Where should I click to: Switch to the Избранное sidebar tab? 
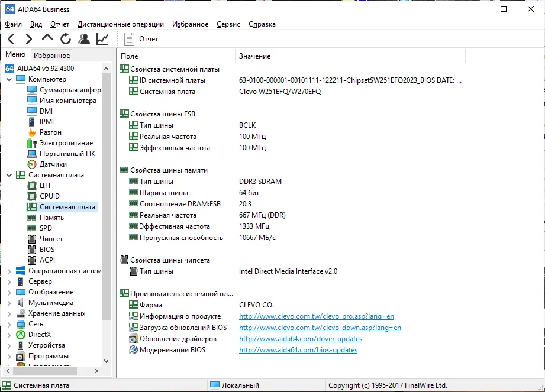pos(52,55)
